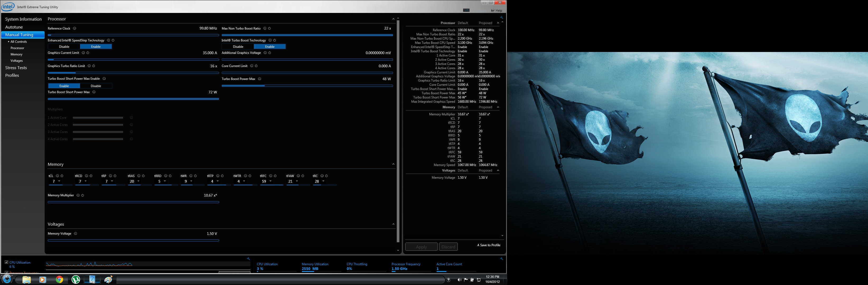
Task: Open Profiles in the sidebar
Action: (x=12, y=75)
